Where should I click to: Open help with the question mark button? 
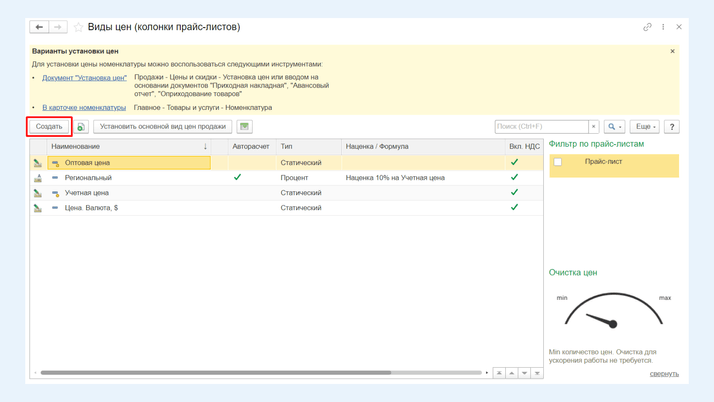tap(671, 127)
